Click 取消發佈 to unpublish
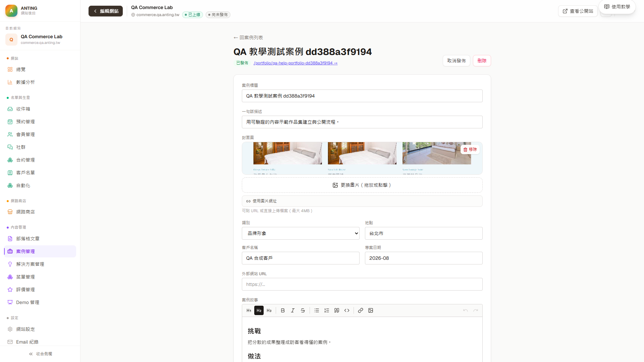Image resolution: width=644 pixels, height=362 pixels. click(x=456, y=61)
